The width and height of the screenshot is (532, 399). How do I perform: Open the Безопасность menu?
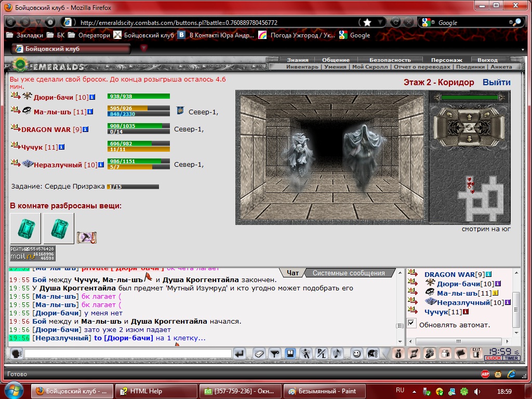click(390, 60)
